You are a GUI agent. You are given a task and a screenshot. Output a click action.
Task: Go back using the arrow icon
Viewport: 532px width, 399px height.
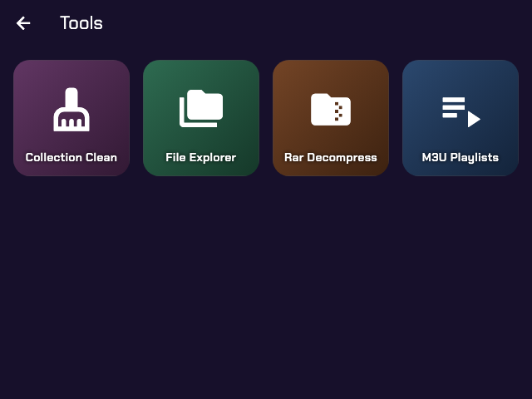[x=23, y=23]
